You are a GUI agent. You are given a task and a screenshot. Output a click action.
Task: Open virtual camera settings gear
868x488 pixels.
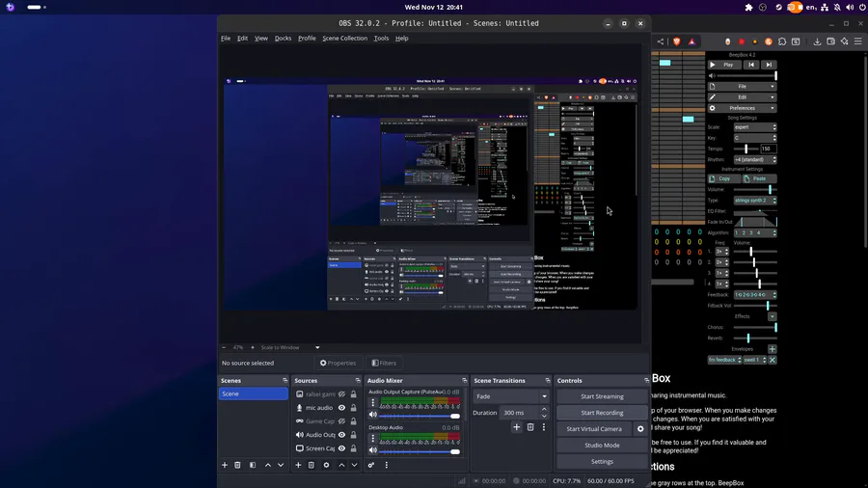tap(639, 429)
